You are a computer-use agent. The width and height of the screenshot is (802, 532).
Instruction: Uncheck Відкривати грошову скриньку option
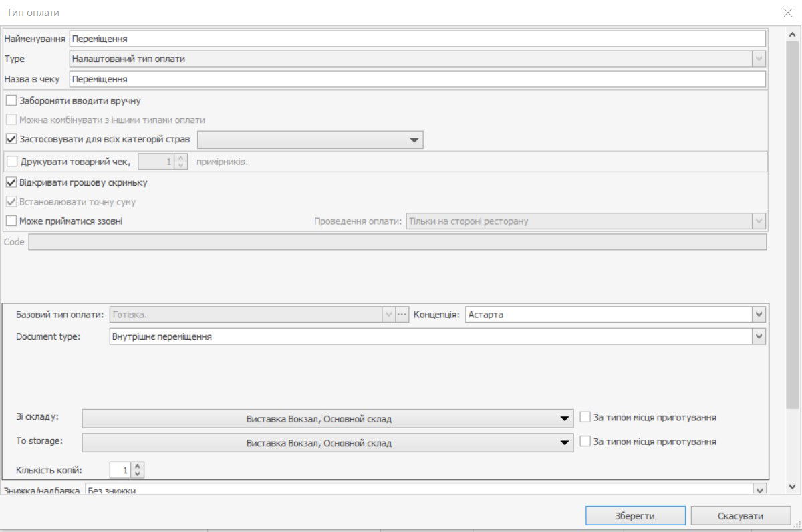(11, 182)
